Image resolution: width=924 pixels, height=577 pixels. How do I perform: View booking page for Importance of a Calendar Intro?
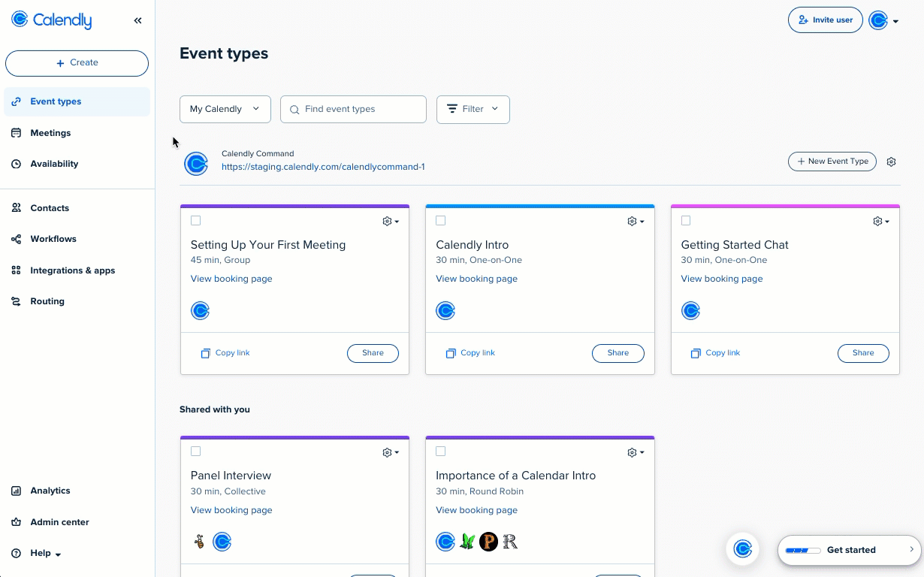click(x=476, y=510)
